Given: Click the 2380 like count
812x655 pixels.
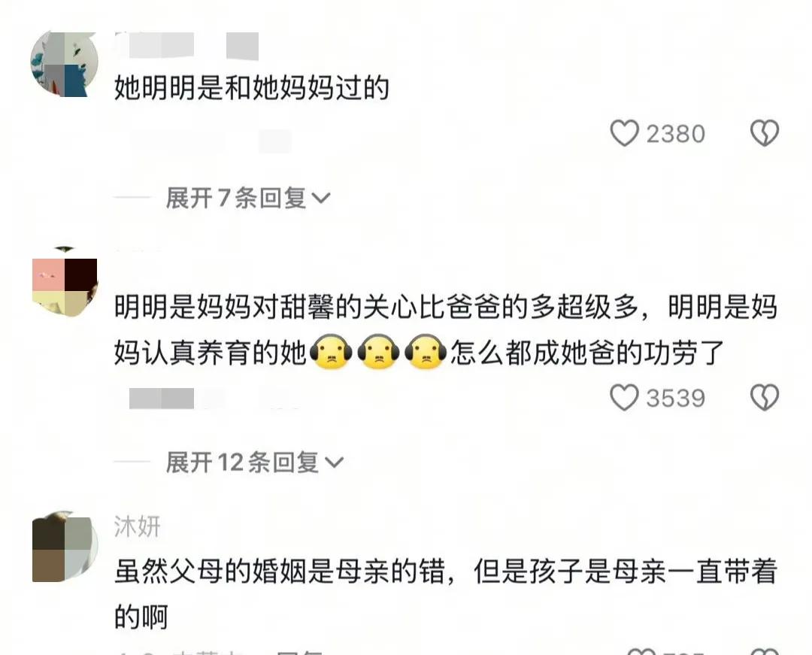Looking at the screenshot, I should point(675,134).
